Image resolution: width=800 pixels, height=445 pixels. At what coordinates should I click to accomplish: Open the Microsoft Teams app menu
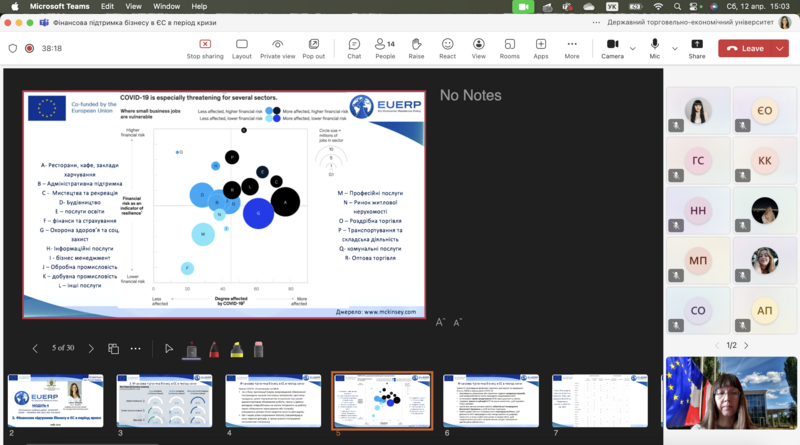(x=59, y=6)
